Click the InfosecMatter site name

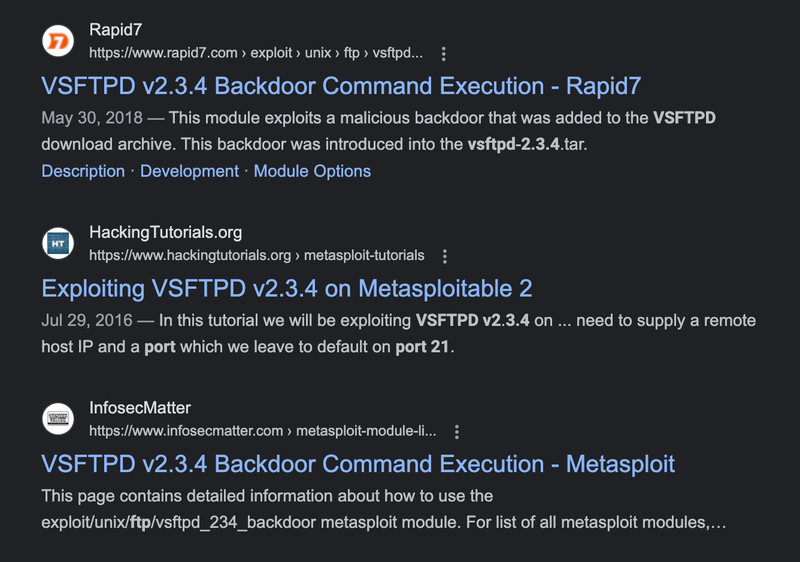(x=140, y=408)
